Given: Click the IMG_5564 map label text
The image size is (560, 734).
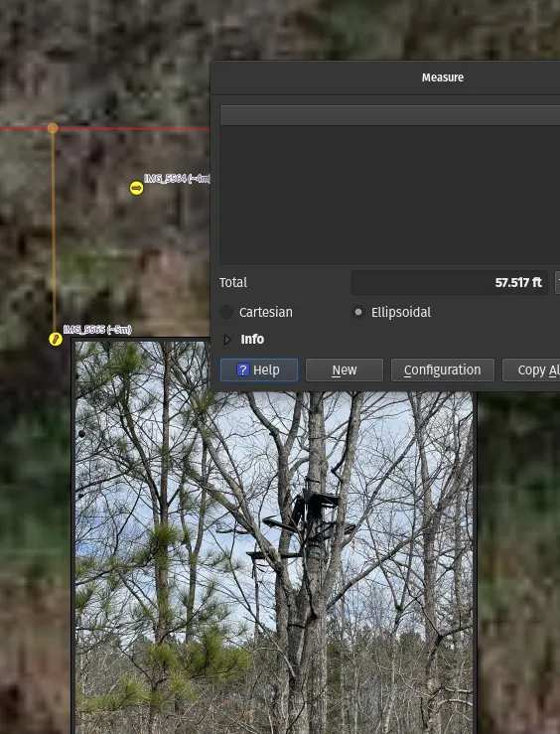Looking at the screenshot, I should pyautogui.click(x=178, y=179).
